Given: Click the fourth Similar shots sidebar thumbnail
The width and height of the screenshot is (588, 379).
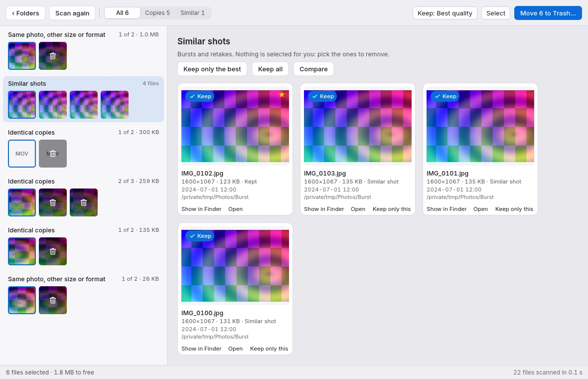Looking at the screenshot, I should [115, 105].
